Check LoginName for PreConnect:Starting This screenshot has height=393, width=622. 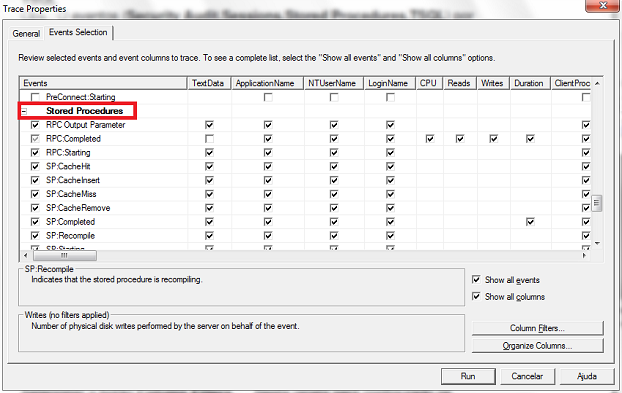[390, 97]
